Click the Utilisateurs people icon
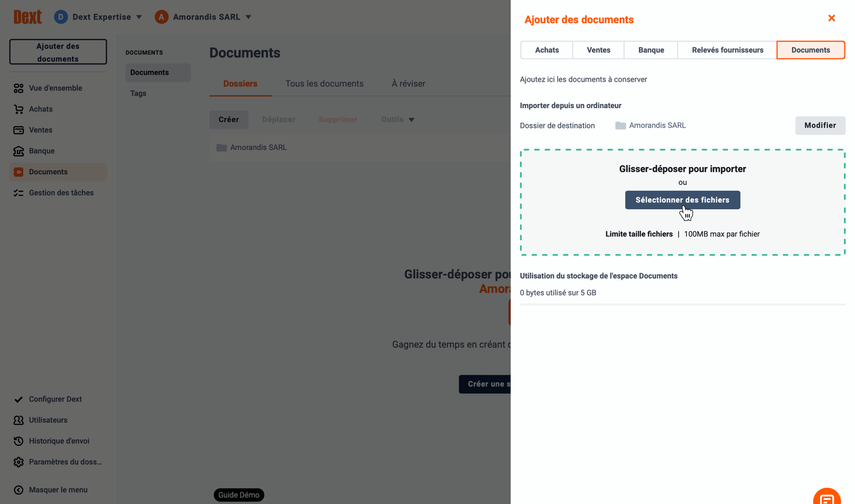This screenshot has width=855, height=504. click(18, 420)
